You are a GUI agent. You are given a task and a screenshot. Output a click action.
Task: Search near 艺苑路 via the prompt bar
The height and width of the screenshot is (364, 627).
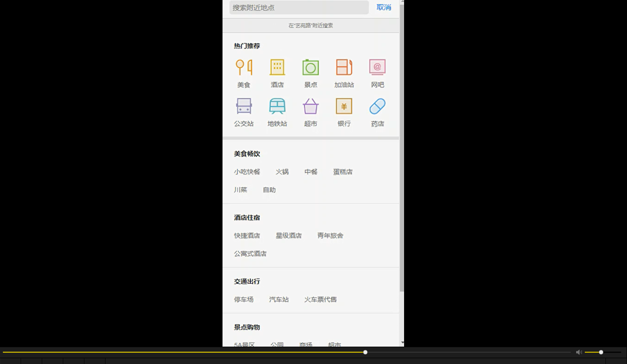pyautogui.click(x=311, y=25)
